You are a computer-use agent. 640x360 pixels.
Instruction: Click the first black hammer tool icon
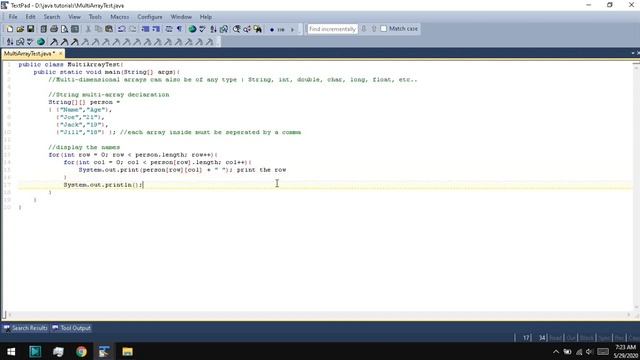click(54, 42)
